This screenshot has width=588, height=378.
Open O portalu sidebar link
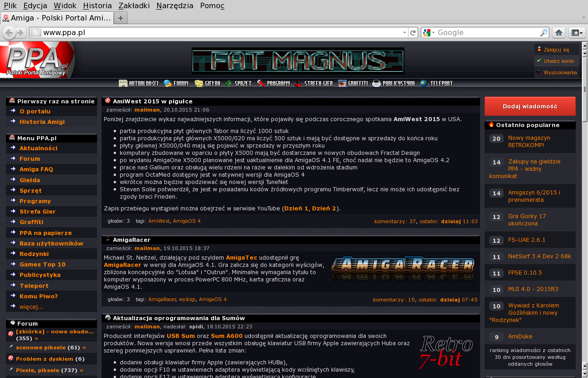pos(35,112)
